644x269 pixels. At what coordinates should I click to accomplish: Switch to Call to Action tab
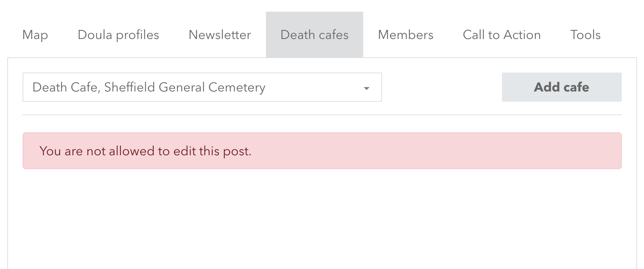[502, 35]
